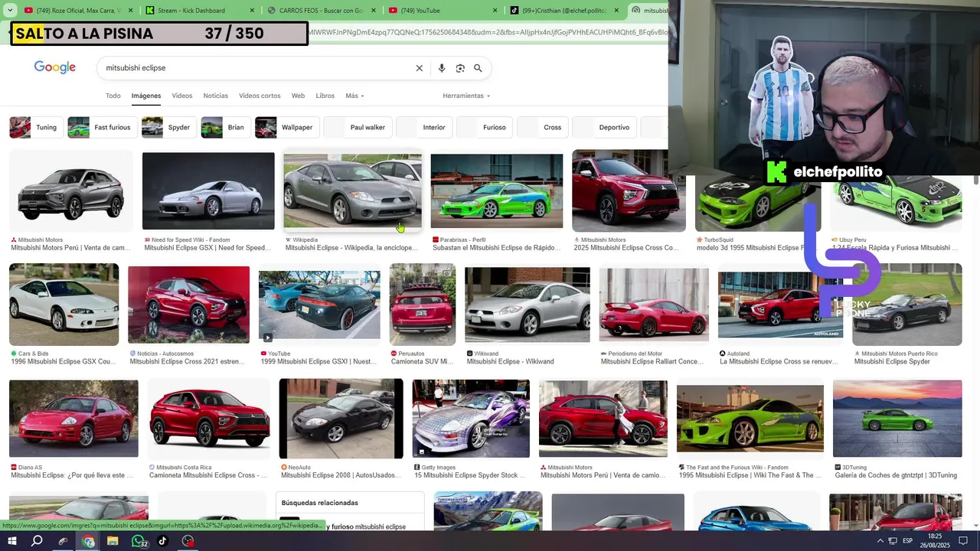The height and width of the screenshot is (551, 980).
Task: Filter images by Interior chip
Action: 423,127
